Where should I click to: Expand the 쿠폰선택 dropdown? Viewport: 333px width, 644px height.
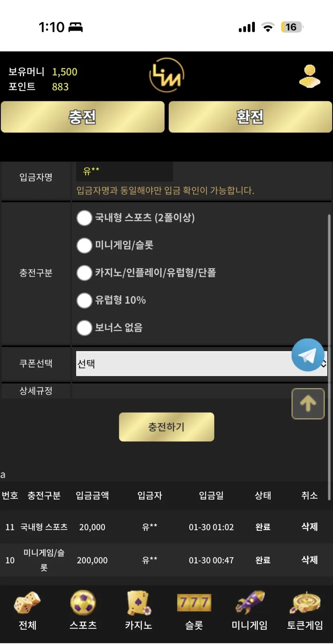point(201,363)
